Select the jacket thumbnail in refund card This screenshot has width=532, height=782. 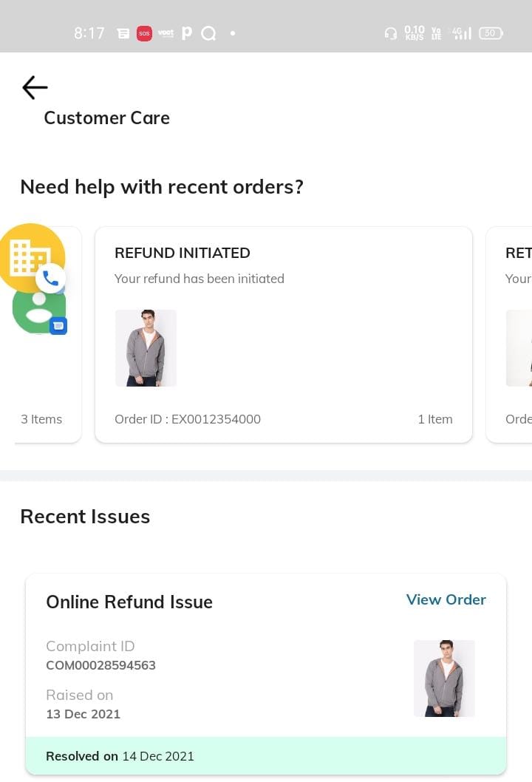[146, 347]
